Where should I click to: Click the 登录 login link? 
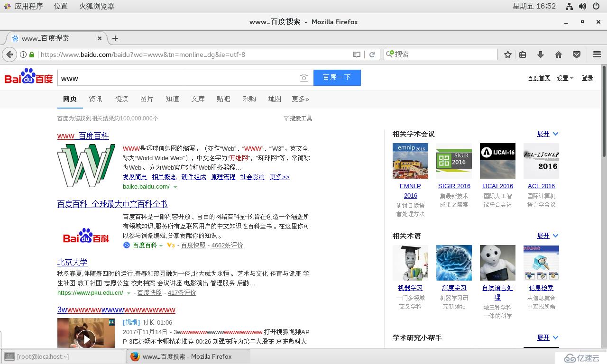(x=588, y=78)
